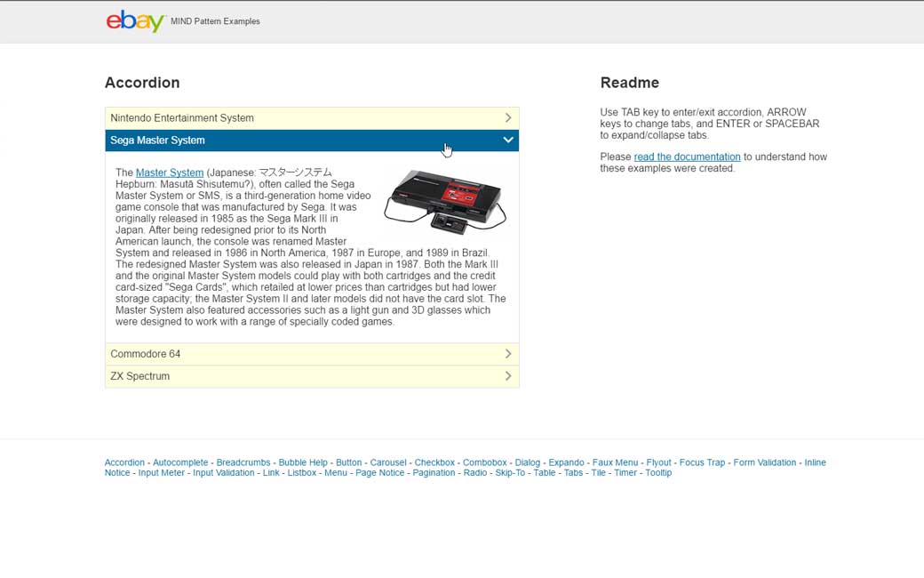Go to Form Validation footer link
This screenshot has width=924, height=578.
tap(764, 462)
